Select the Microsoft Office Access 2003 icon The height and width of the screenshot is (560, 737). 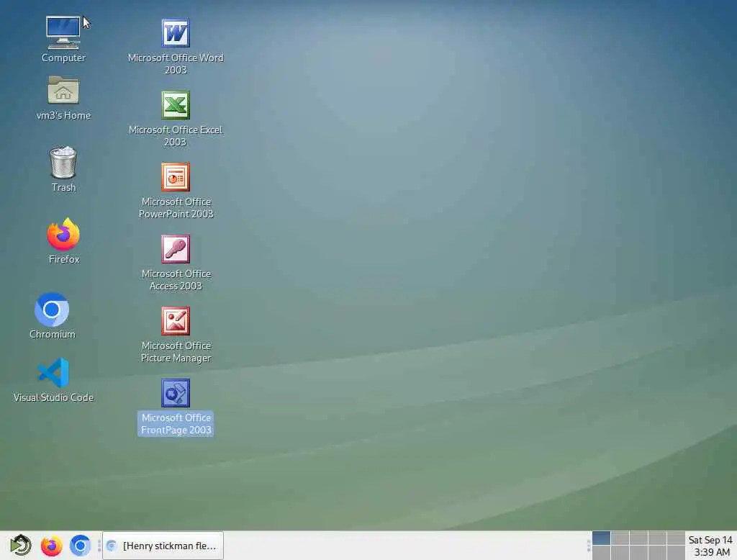coord(176,249)
